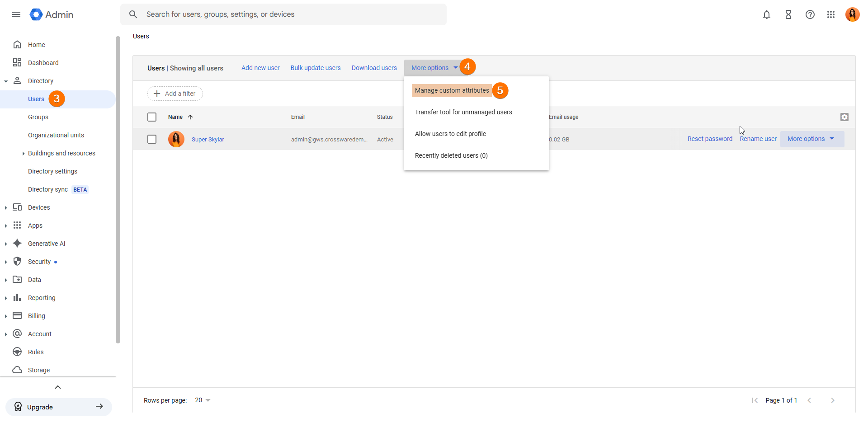Image resolution: width=868 pixels, height=427 pixels.
Task: Click the hourglass tasks icon
Action: (788, 14)
